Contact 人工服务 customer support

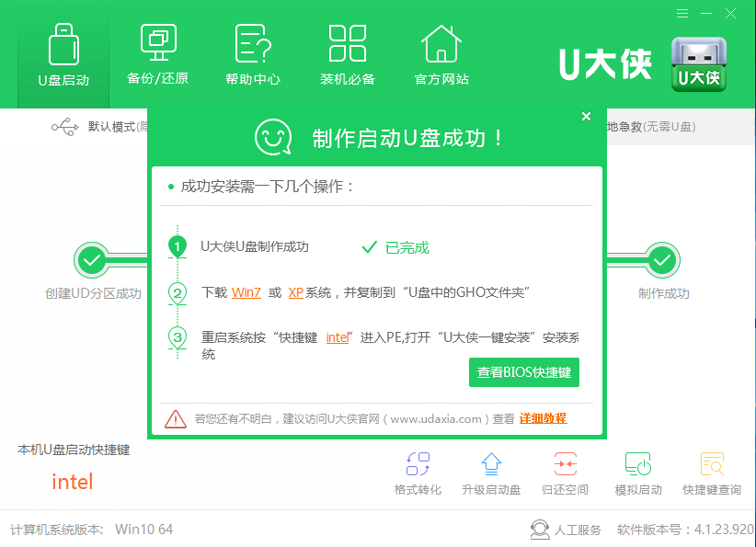tap(567, 530)
